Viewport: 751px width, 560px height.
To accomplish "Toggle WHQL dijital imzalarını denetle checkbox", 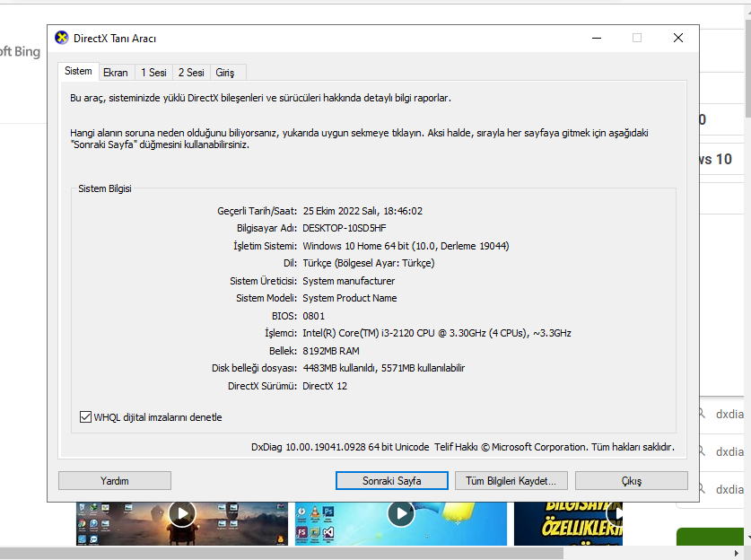I will click(85, 417).
